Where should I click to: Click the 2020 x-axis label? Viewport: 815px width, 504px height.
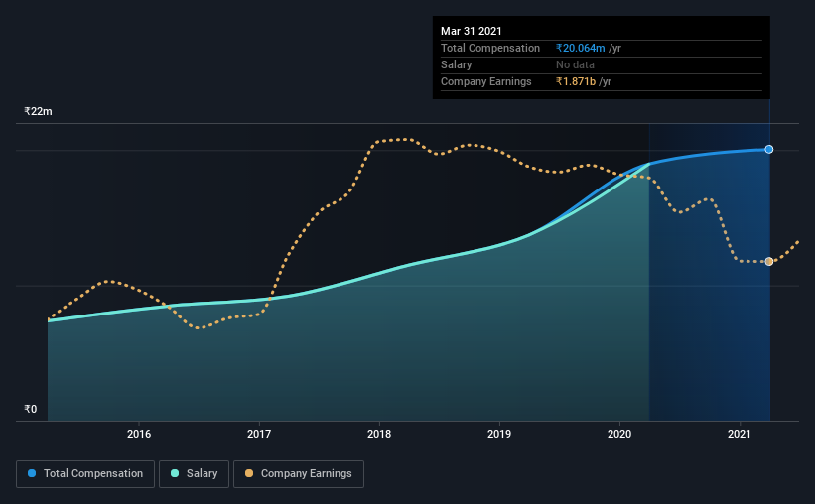[619, 434]
